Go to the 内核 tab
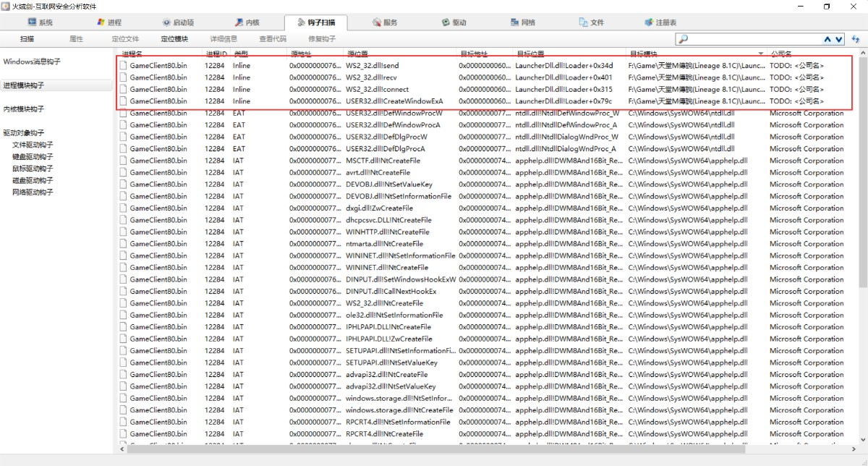Image resolution: width=868 pixels, height=466 pixels. coord(247,22)
